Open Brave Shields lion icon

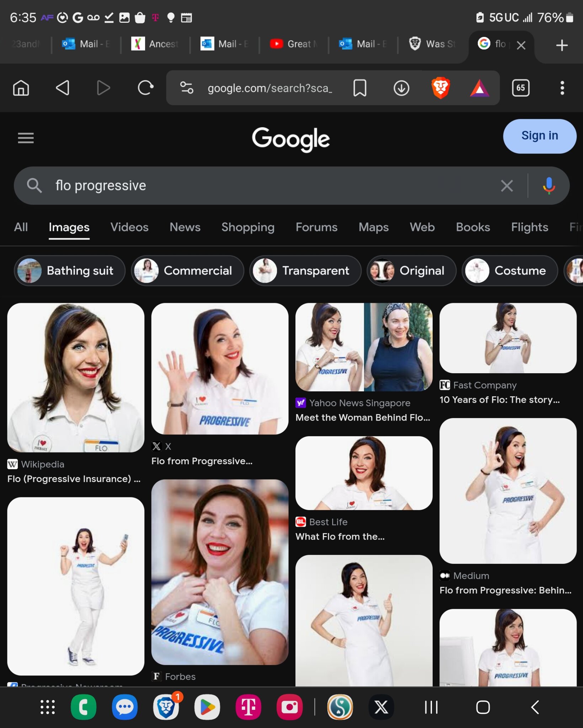coord(441,88)
